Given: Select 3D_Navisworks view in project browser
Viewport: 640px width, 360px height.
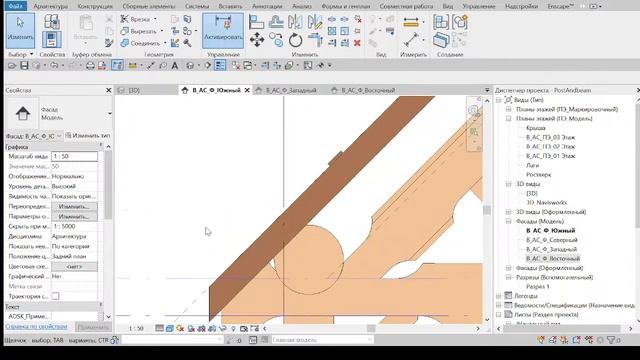Looking at the screenshot, I should pos(546,202).
